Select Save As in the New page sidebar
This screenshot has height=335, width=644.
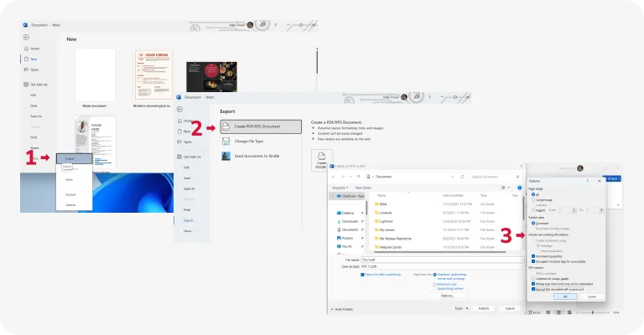click(36, 116)
